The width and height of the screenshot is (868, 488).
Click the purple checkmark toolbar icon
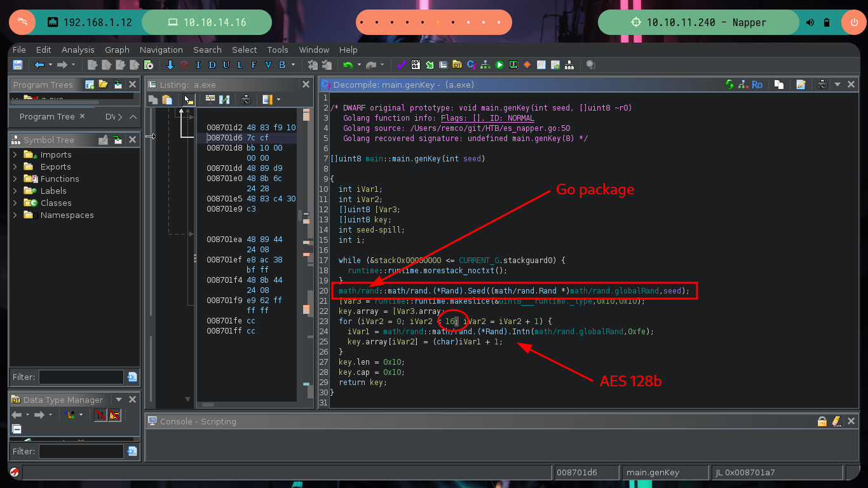pyautogui.click(x=402, y=65)
